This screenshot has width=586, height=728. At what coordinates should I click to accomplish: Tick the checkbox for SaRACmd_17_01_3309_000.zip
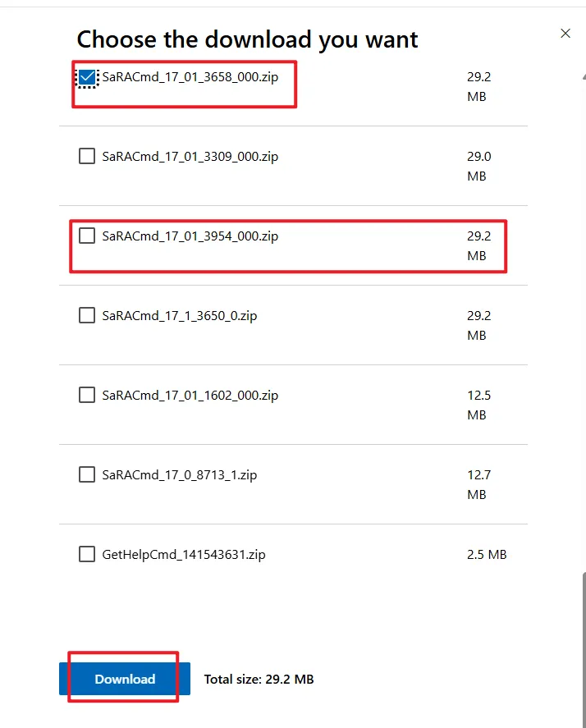point(87,156)
